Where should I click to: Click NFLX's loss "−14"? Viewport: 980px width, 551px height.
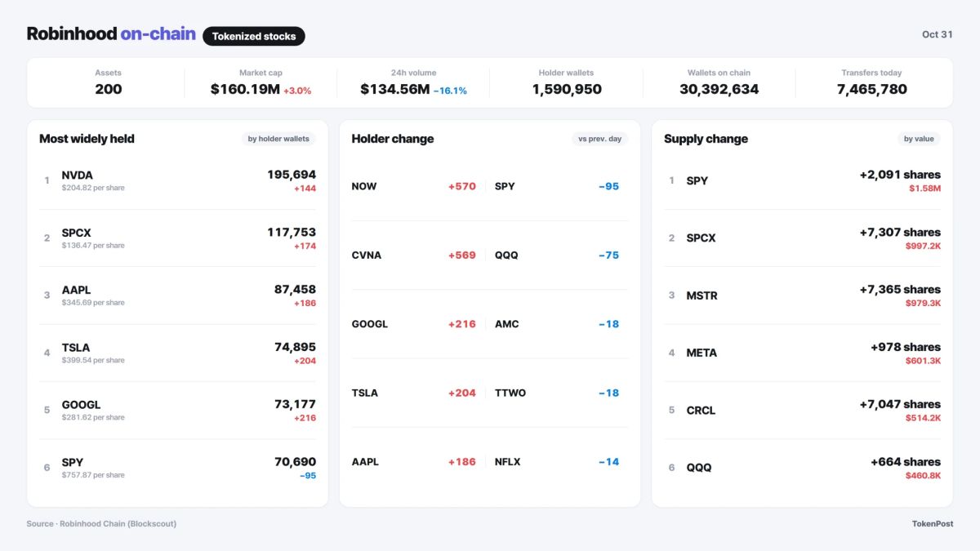click(608, 462)
